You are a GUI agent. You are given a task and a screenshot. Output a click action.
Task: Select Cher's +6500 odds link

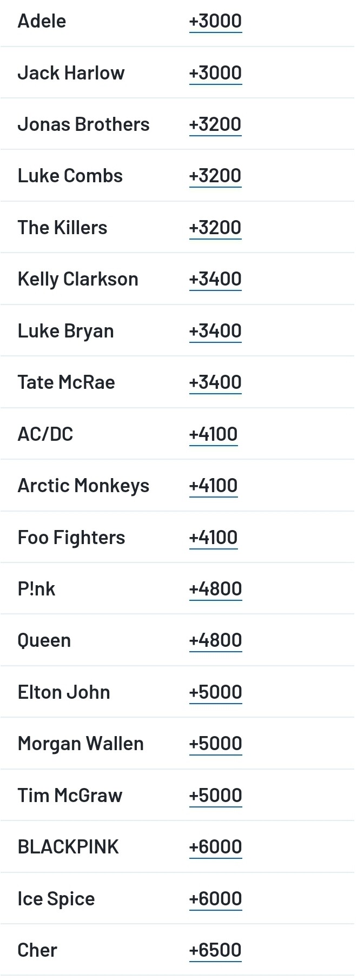tap(215, 950)
